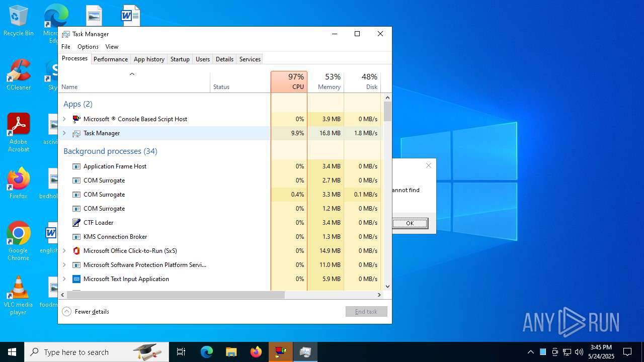Open Firefox from the taskbar
This screenshot has width=644, height=362.
pyautogui.click(x=256, y=352)
